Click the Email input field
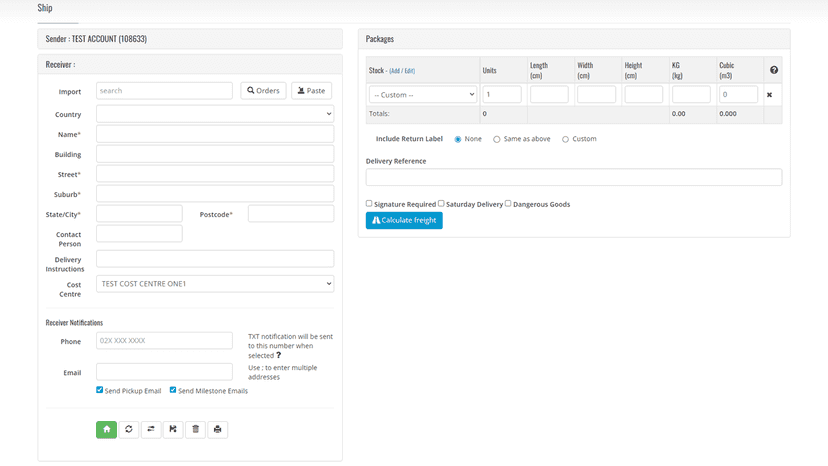 pyautogui.click(x=164, y=372)
